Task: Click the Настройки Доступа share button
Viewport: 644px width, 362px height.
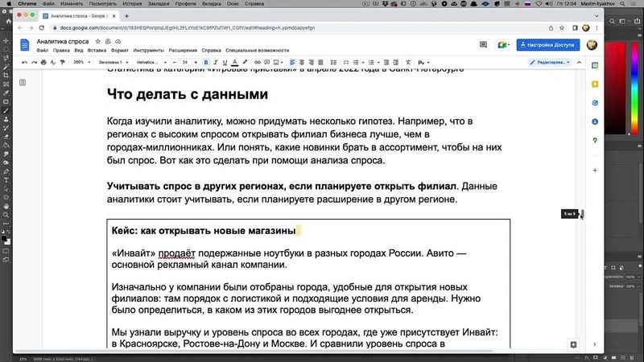Action: click(x=548, y=45)
